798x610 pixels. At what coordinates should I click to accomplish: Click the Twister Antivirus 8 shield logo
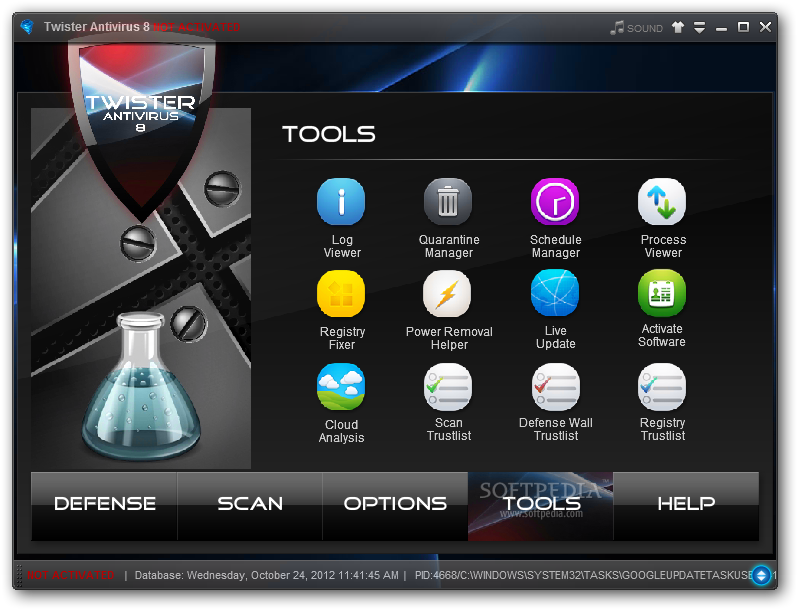141,125
